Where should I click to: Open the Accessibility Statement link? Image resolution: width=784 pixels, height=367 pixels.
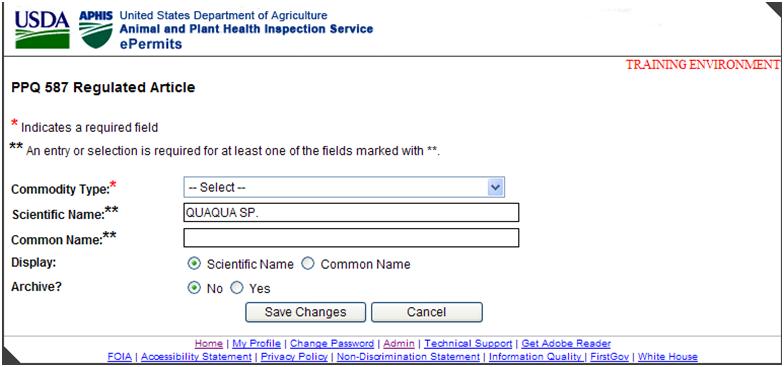(196, 357)
